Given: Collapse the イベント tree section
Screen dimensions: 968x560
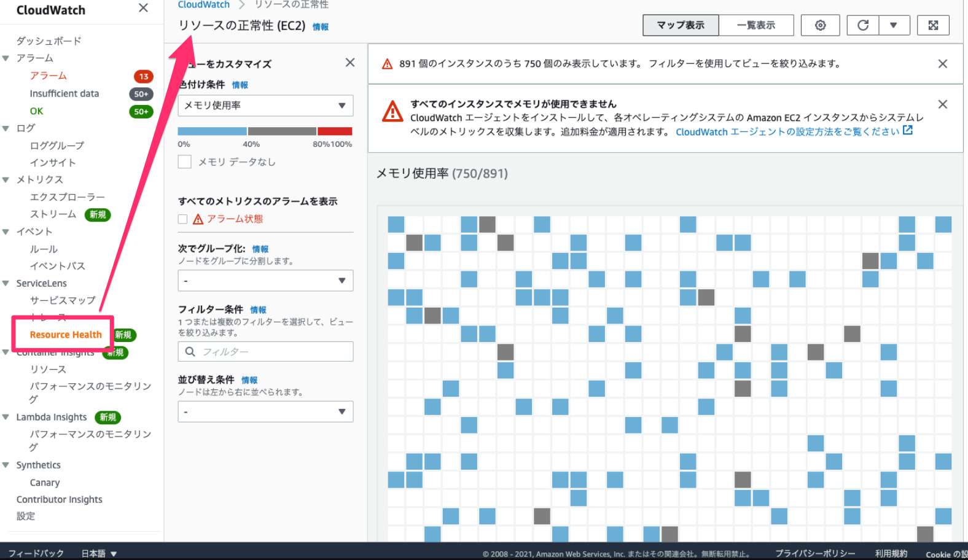Looking at the screenshot, I should (x=6, y=231).
